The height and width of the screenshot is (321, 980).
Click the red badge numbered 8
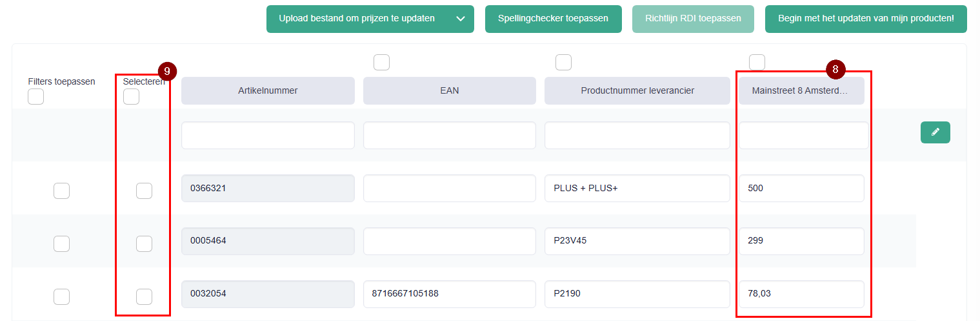[835, 70]
